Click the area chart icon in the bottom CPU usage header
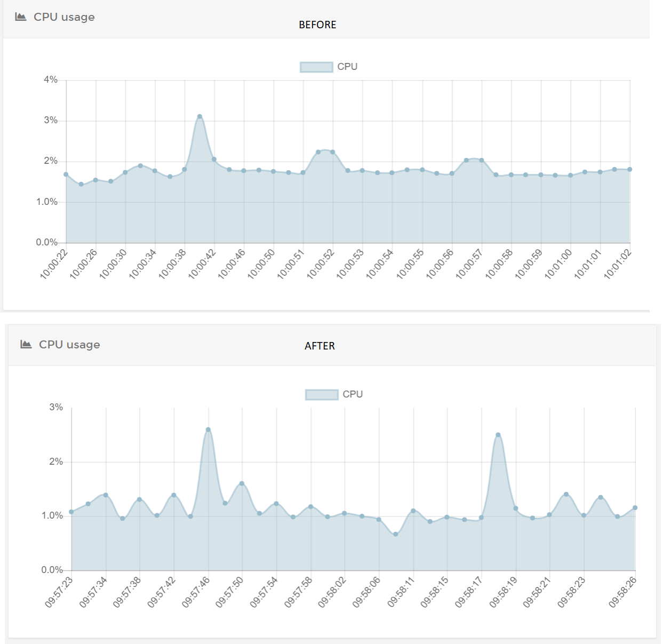Image resolution: width=662 pixels, height=644 pixels. click(x=26, y=344)
